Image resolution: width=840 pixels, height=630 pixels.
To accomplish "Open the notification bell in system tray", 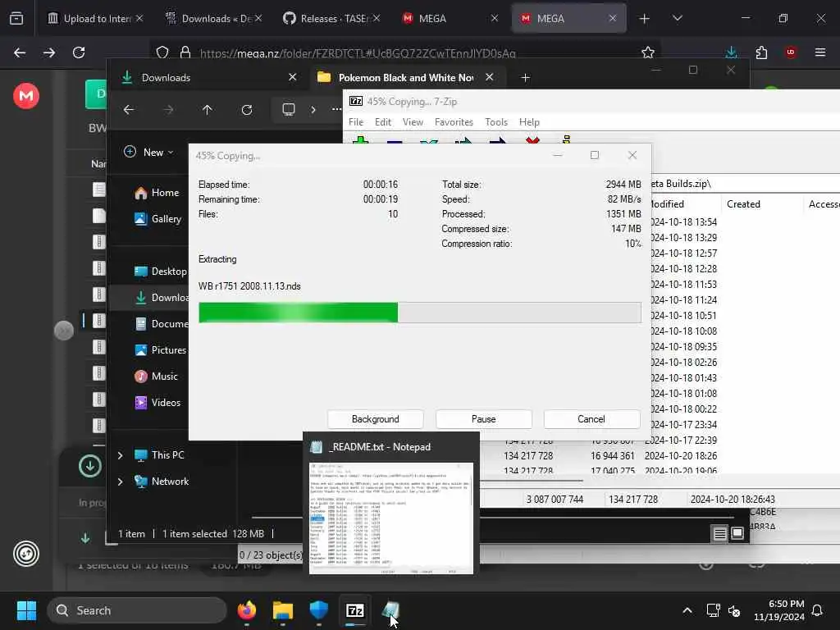I will 818,610.
